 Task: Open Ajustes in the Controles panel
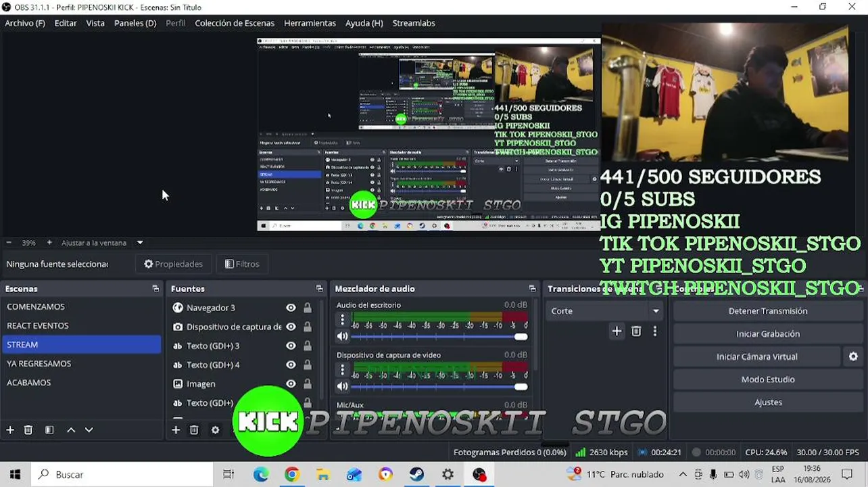[x=768, y=402]
